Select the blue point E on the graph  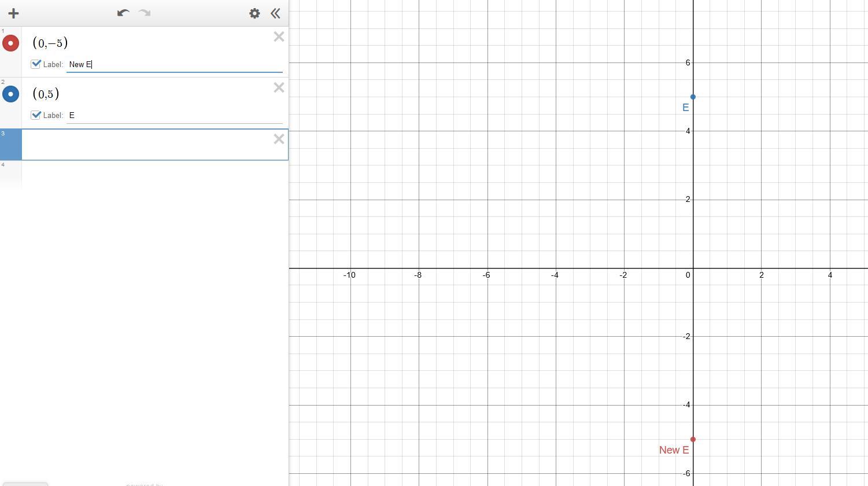click(693, 97)
